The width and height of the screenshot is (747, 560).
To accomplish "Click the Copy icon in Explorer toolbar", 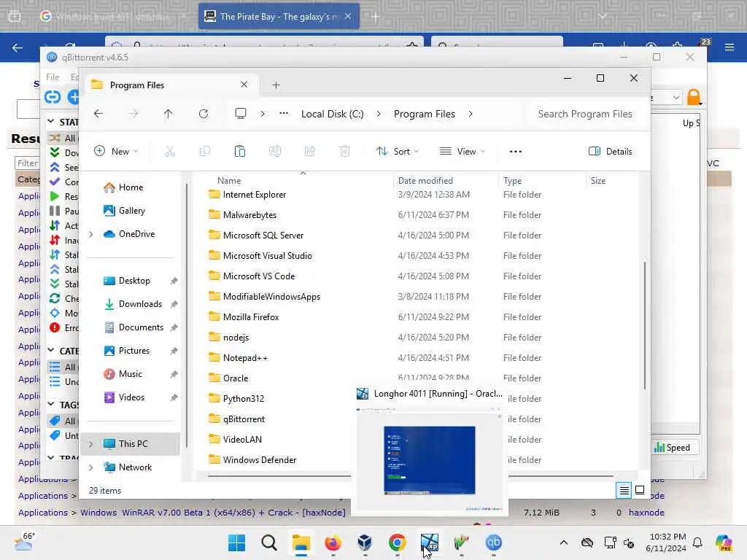I will click(x=205, y=152).
